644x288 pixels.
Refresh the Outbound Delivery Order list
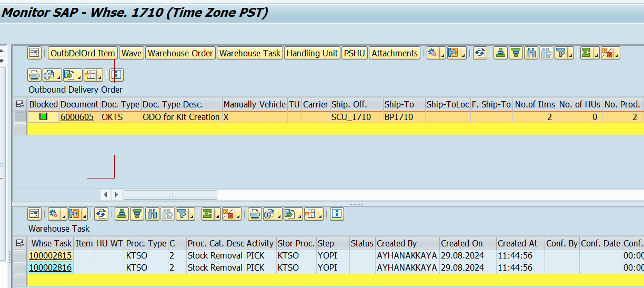[x=480, y=53]
